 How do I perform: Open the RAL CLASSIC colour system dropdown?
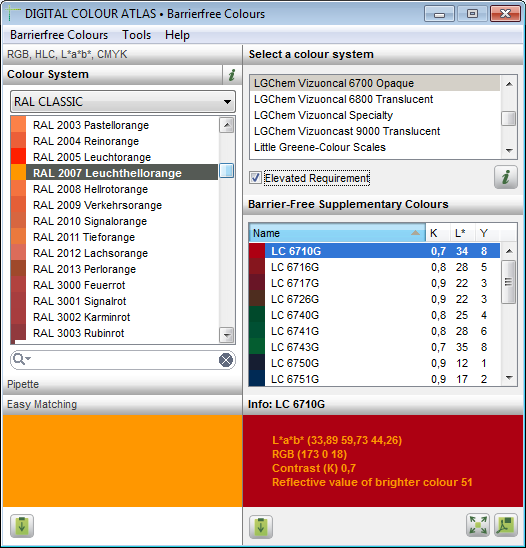(123, 102)
